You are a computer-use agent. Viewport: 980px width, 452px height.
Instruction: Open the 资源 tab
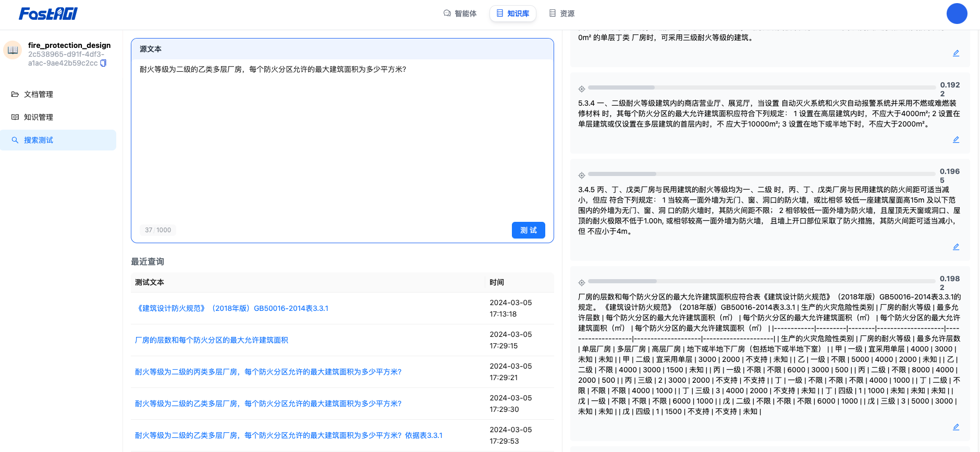coord(561,14)
